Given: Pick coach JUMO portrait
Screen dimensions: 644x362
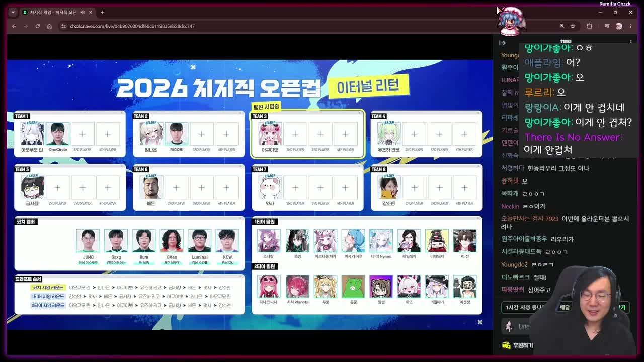Looking at the screenshot, I should point(88,241).
